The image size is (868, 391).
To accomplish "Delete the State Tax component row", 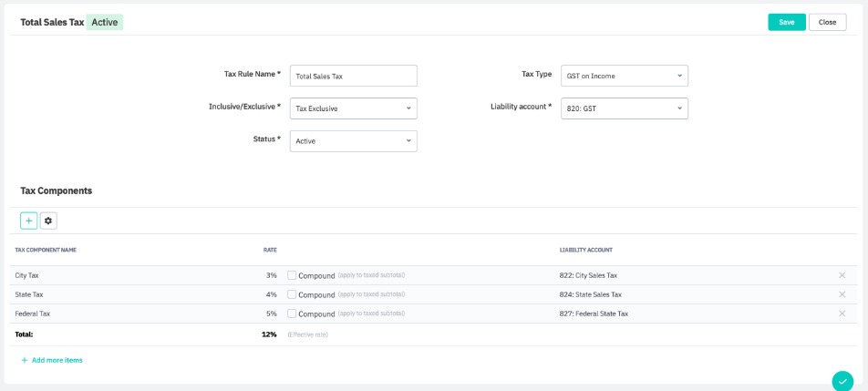I will coord(842,294).
